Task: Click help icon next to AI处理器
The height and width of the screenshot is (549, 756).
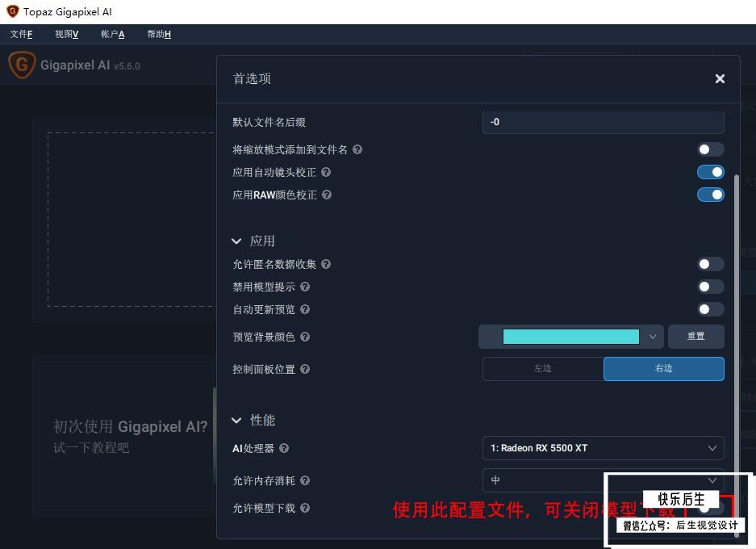Action: pyautogui.click(x=284, y=448)
